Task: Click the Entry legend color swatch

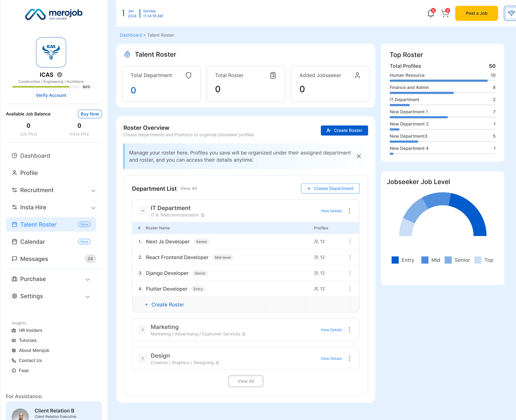Action: (395, 260)
